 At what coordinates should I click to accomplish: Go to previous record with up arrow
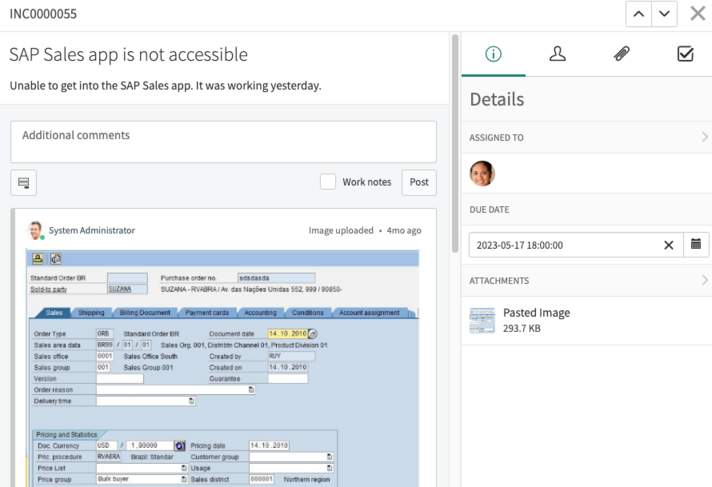pyautogui.click(x=638, y=14)
